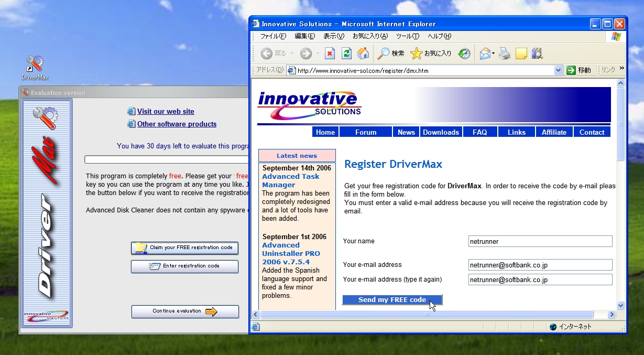The height and width of the screenshot is (355, 644).
Task: Click the Back arrow in Internet Explorer
Action: pyautogui.click(x=267, y=53)
